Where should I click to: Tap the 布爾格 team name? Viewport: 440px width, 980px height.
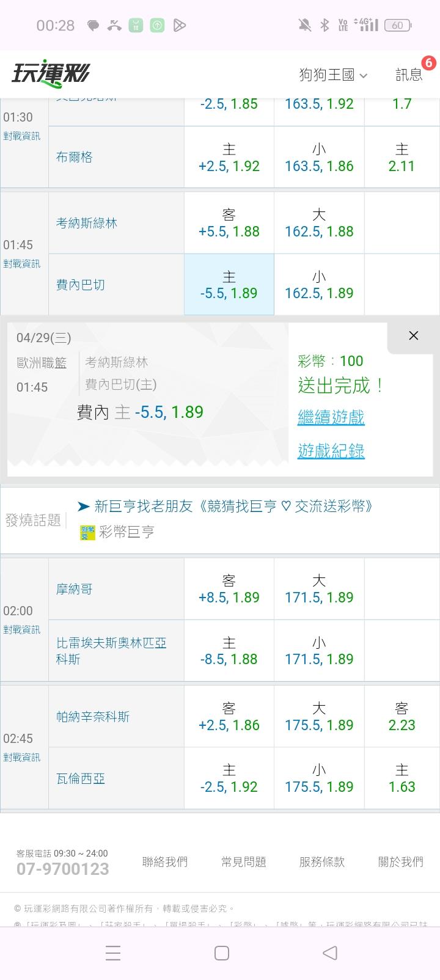75,157
